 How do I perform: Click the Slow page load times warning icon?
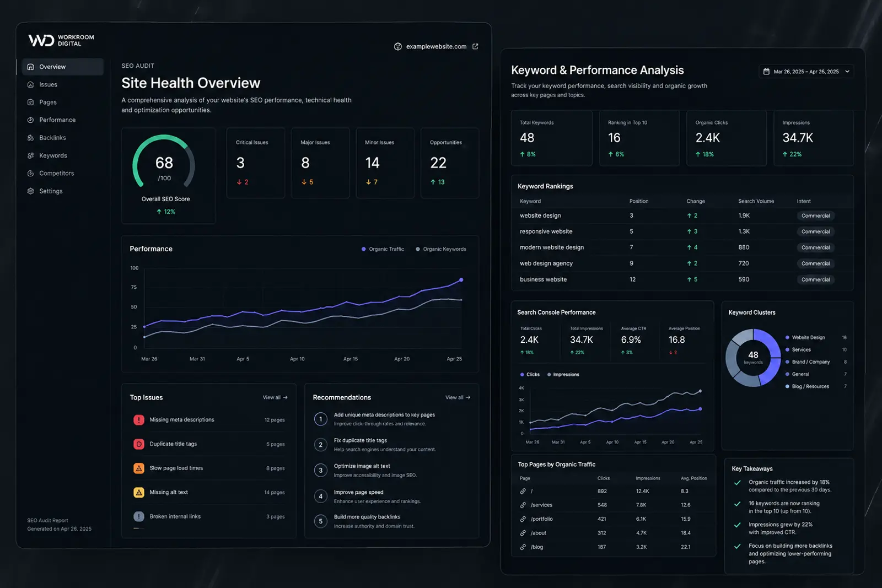[139, 468]
